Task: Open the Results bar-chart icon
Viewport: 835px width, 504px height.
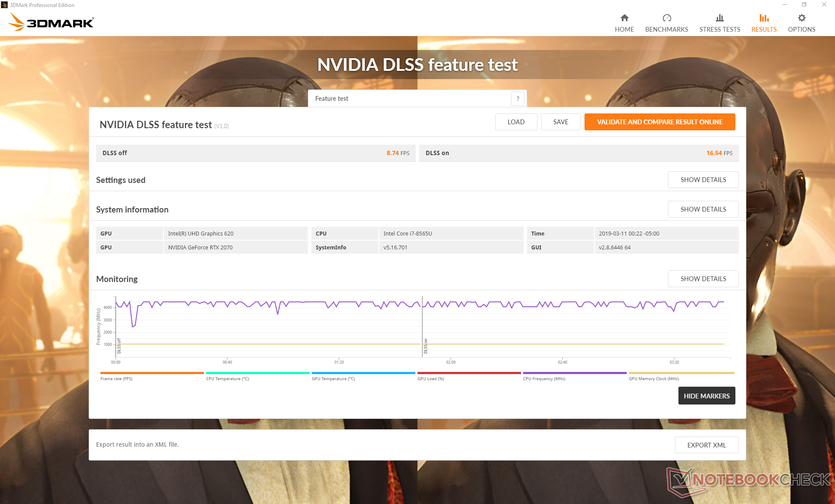Action: (764, 18)
